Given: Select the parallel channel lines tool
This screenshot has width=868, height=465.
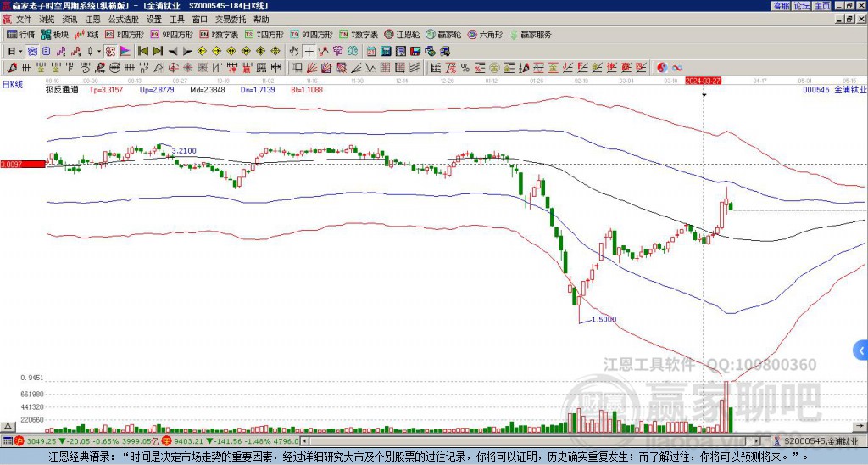Looking at the screenshot, I should (414, 68).
